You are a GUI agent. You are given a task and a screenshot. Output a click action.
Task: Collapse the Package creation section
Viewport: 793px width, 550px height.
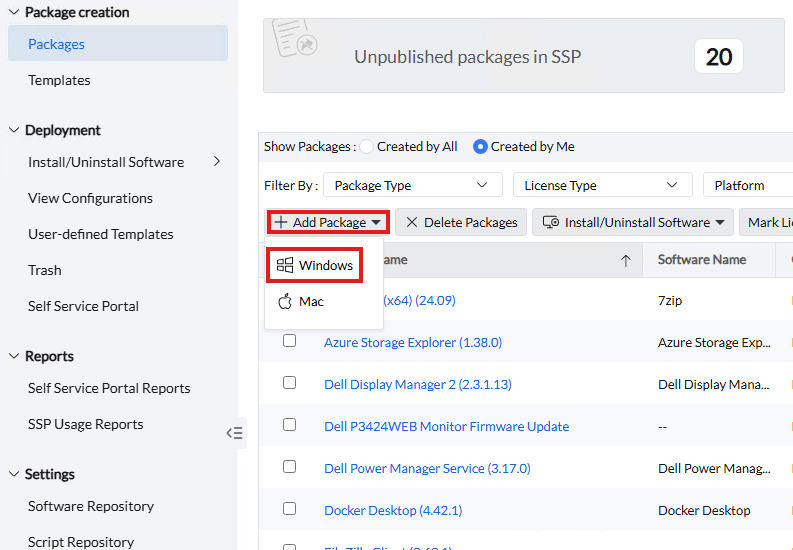[14, 12]
